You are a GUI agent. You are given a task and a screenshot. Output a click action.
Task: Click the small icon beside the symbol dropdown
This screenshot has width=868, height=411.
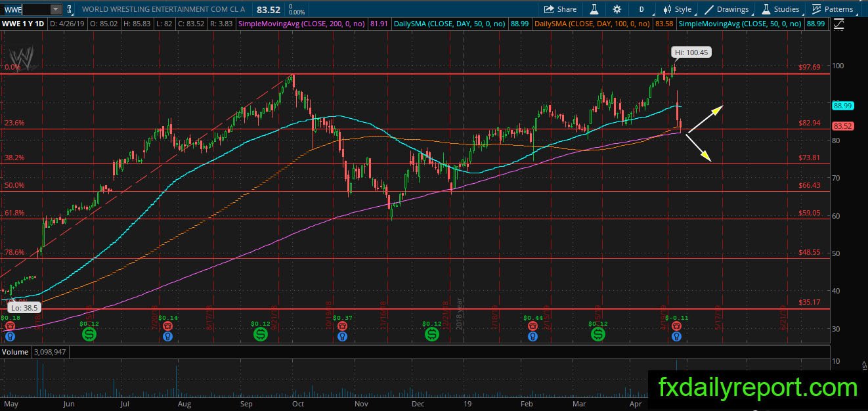pyautogui.click(x=70, y=9)
